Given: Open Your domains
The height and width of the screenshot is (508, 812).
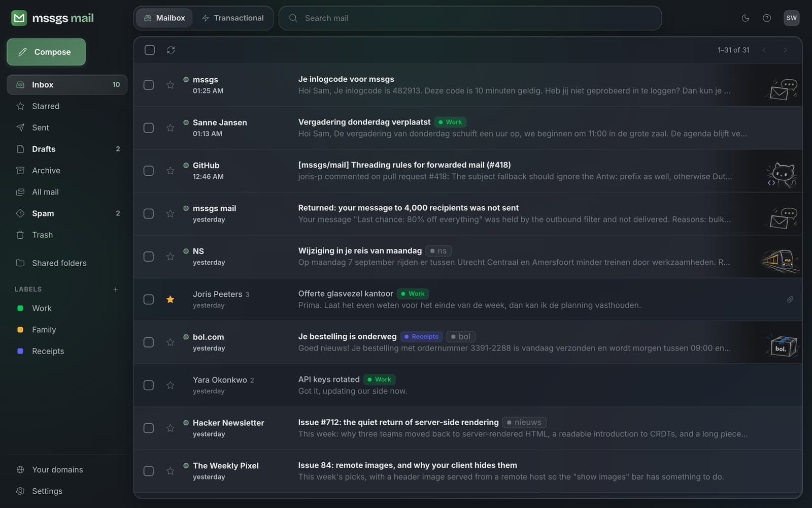Looking at the screenshot, I should [x=67, y=470].
